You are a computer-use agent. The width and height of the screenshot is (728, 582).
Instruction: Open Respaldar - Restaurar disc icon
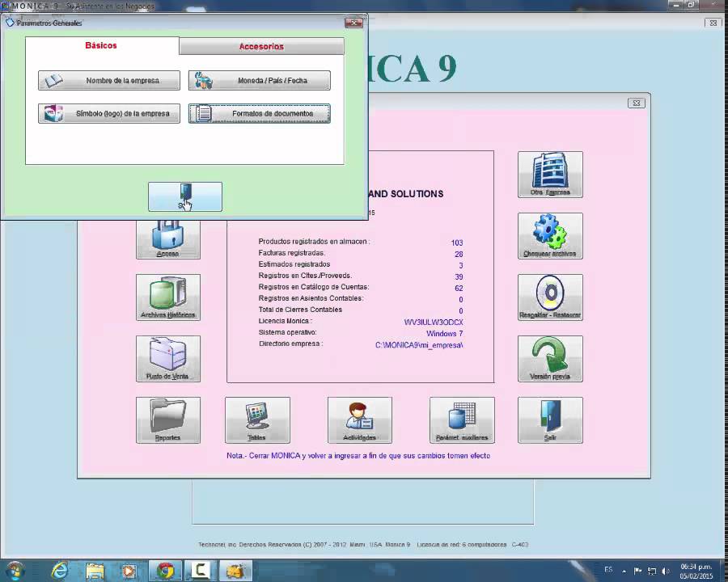click(x=550, y=297)
